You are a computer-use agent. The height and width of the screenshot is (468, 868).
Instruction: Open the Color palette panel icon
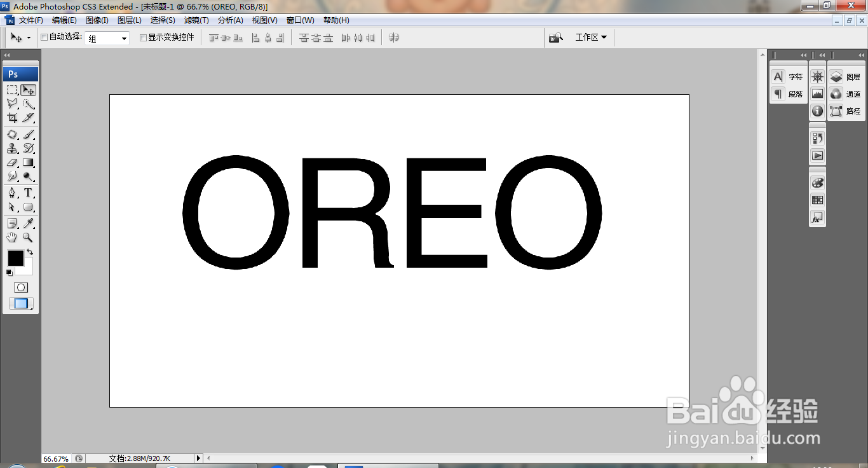coord(818,182)
